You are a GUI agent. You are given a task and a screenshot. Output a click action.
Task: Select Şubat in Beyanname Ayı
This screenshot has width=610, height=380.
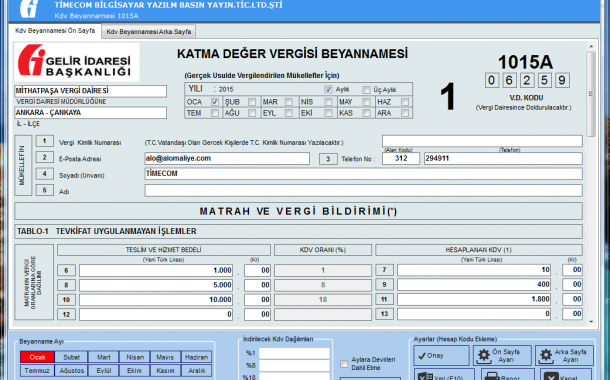(x=71, y=357)
